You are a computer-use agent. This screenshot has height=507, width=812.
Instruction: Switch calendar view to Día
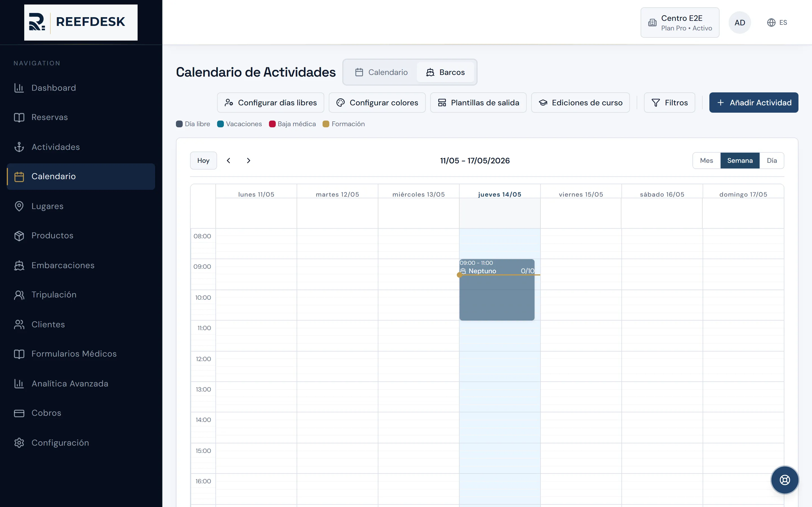coord(772,161)
